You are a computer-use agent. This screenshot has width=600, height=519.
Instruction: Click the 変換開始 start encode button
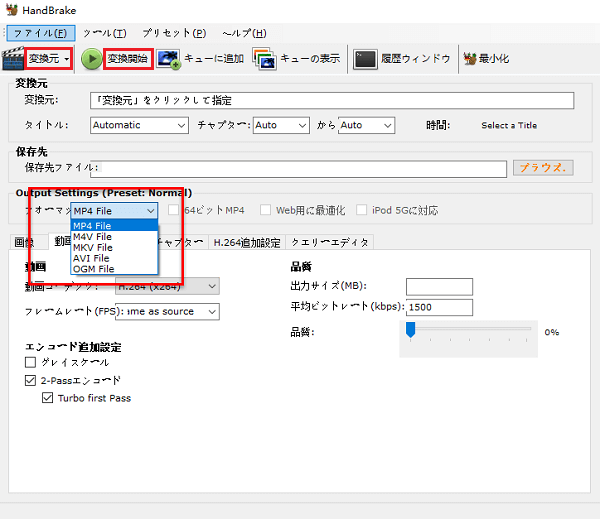click(x=128, y=59)
